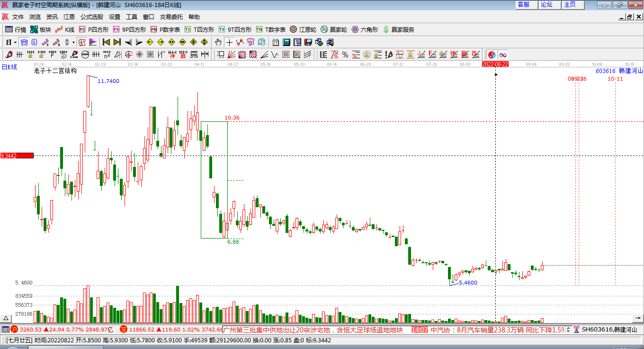Select the hand pan tool
Viewport: 644px width, 349px height.
pos(218,42)
